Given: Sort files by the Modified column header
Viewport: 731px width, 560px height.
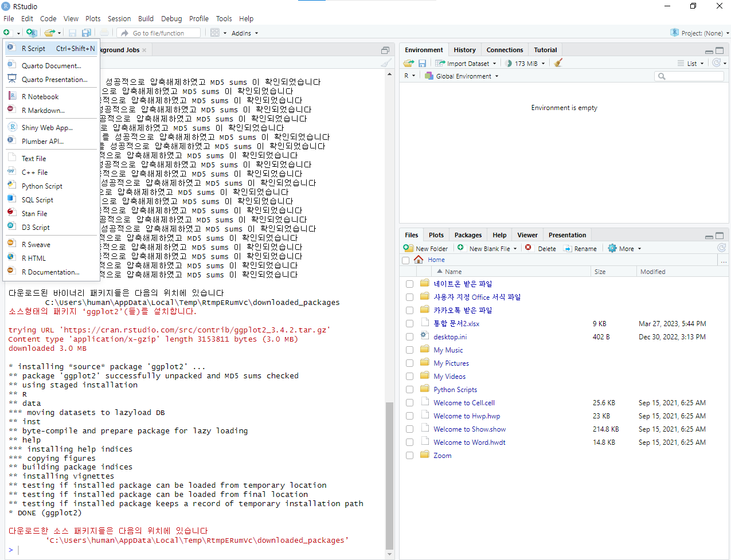Looking at the screenshot, I should [x=652, y=272].
